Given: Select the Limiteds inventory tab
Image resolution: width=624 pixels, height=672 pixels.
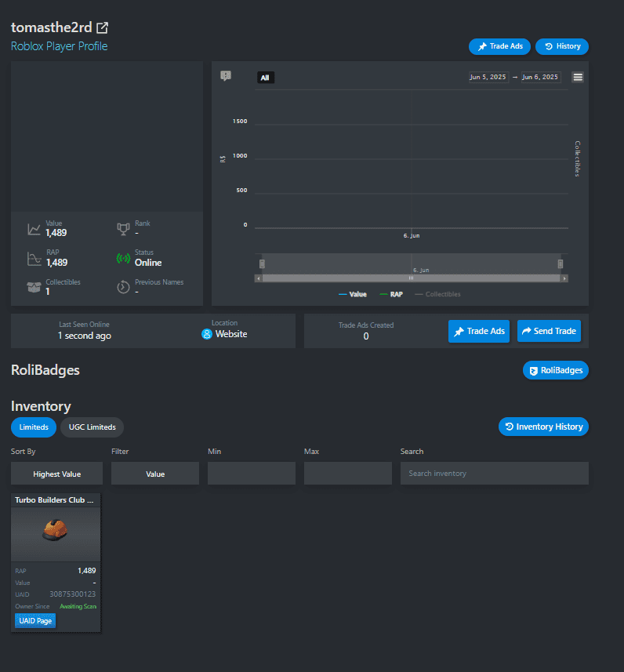Looking at the screenshot, I should click(34, 427).
